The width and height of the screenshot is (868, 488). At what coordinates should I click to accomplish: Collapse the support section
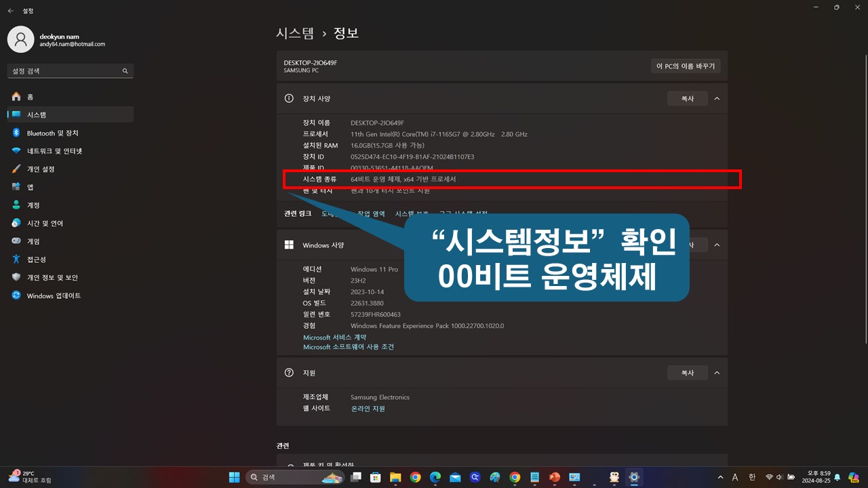tap(717, 373)
